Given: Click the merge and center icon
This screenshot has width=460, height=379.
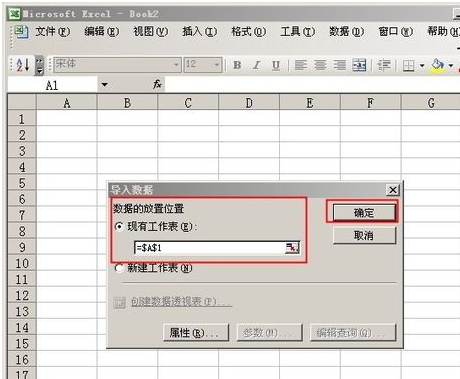Looking at the screenshot, I should click(x=359, y=65).
